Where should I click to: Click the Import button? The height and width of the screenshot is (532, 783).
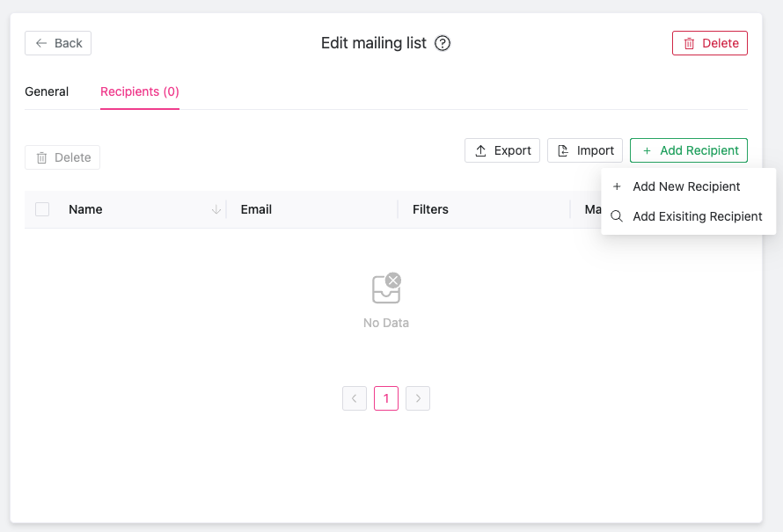pos(585,150)
